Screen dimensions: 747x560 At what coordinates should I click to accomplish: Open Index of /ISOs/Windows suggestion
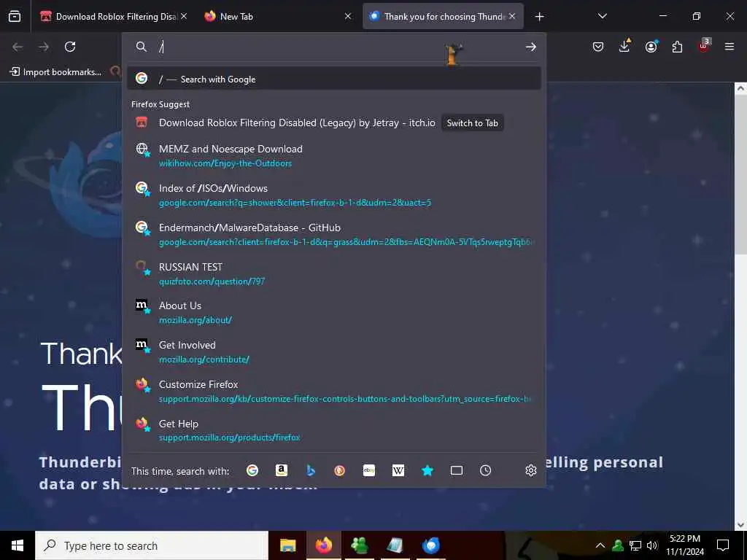click(334, 195)
